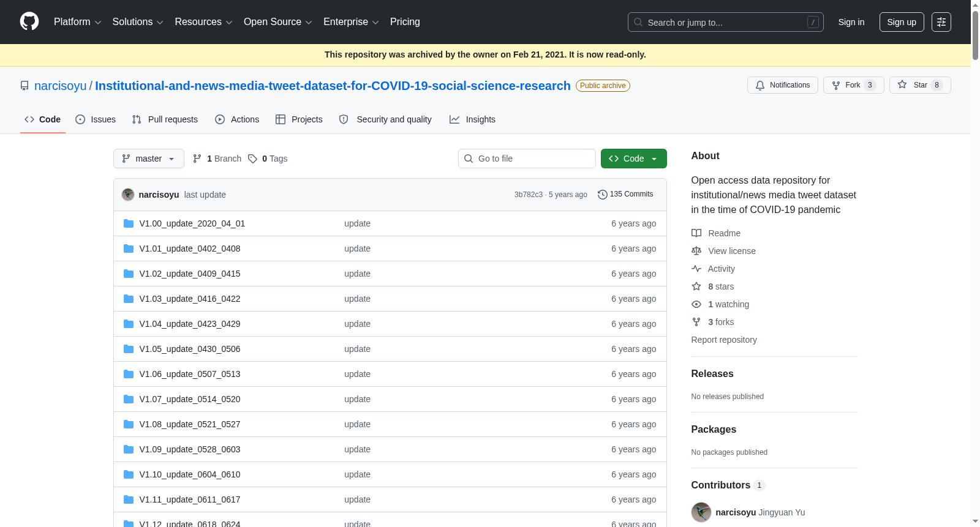Expand the Platform menu

pos(78,22)
